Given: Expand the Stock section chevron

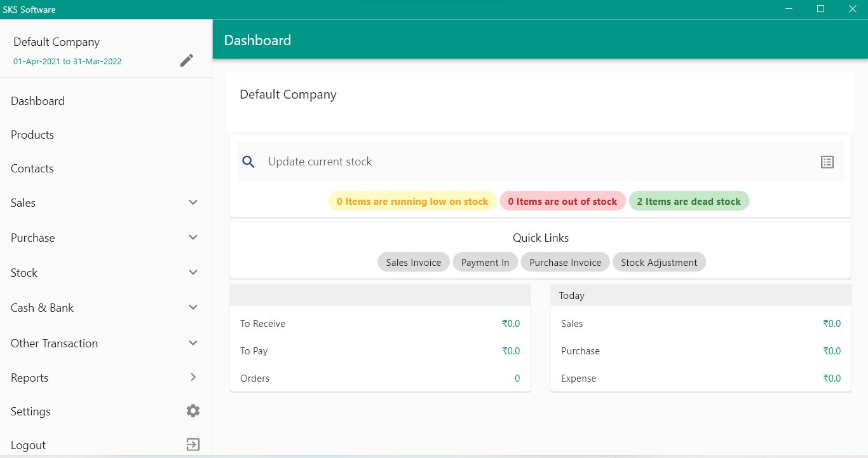Looking at the screenshot, I should [x=193, y=272].
